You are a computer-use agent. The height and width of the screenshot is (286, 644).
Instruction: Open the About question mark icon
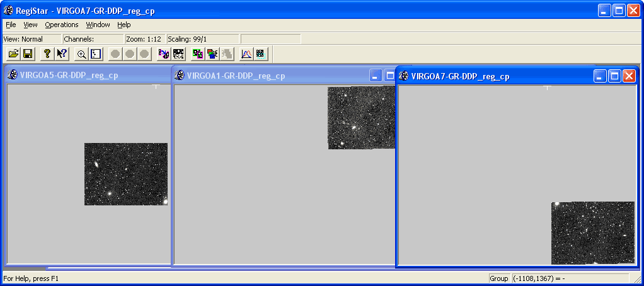pos(47,54)
